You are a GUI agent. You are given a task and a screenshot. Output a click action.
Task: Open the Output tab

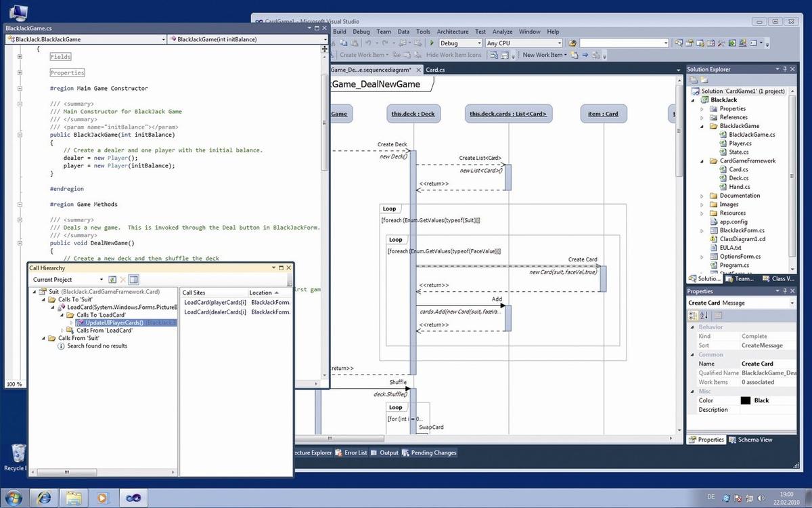tap(384, 452)
